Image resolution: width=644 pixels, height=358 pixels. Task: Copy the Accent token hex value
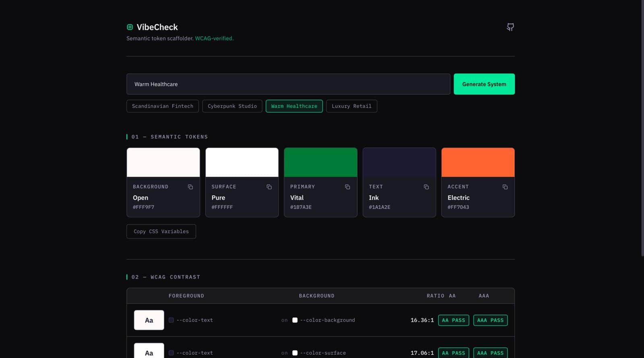[x=505, y=187]
